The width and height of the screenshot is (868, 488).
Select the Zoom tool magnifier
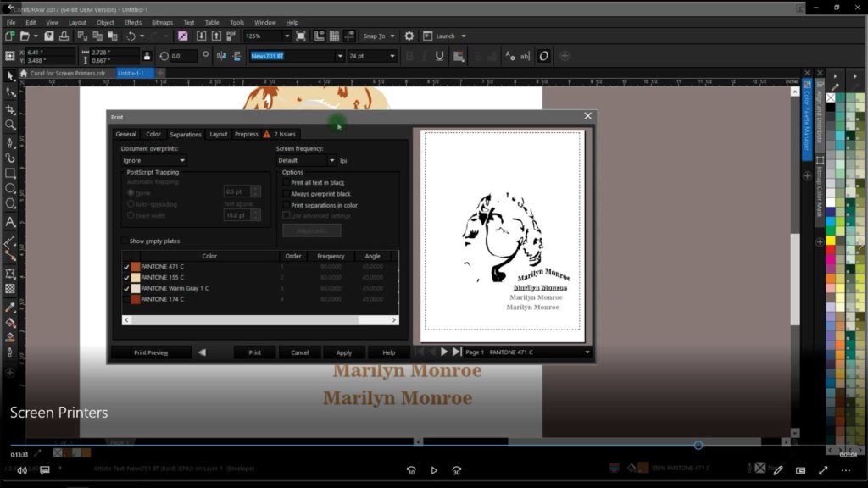pyautogui.click(x=10, y=125)
